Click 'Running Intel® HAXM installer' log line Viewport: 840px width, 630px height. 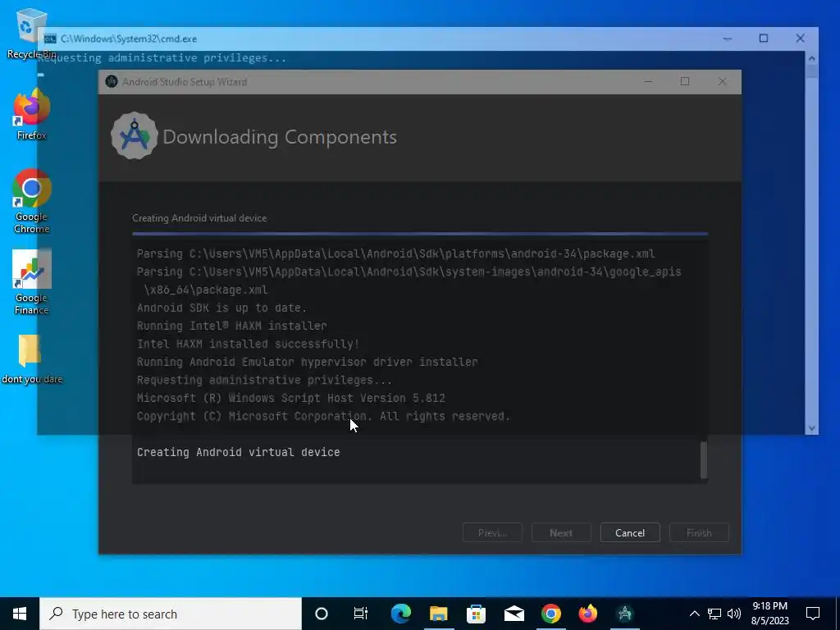click(232, 326)
